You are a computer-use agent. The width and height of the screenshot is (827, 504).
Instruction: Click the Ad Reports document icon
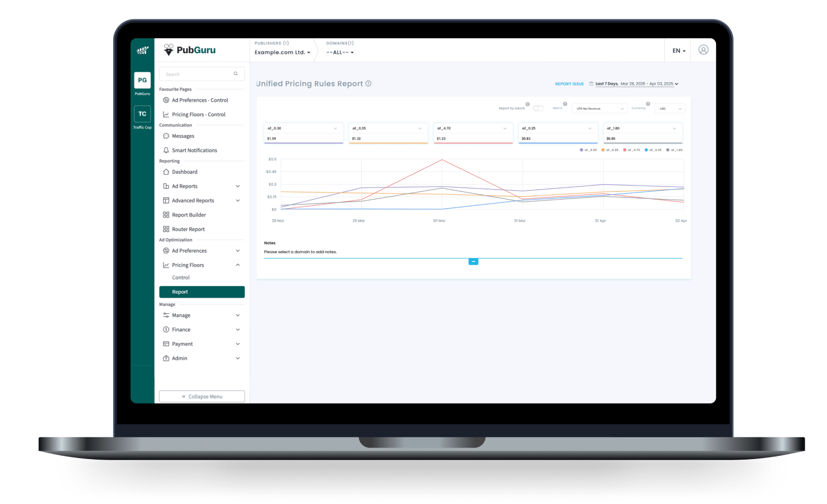pos(166,186)
